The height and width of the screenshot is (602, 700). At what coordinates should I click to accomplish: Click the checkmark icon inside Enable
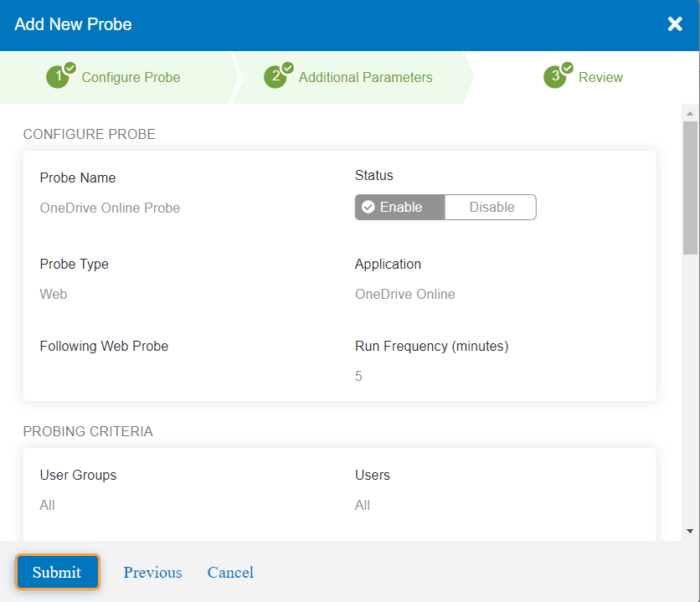coord(368,207)
